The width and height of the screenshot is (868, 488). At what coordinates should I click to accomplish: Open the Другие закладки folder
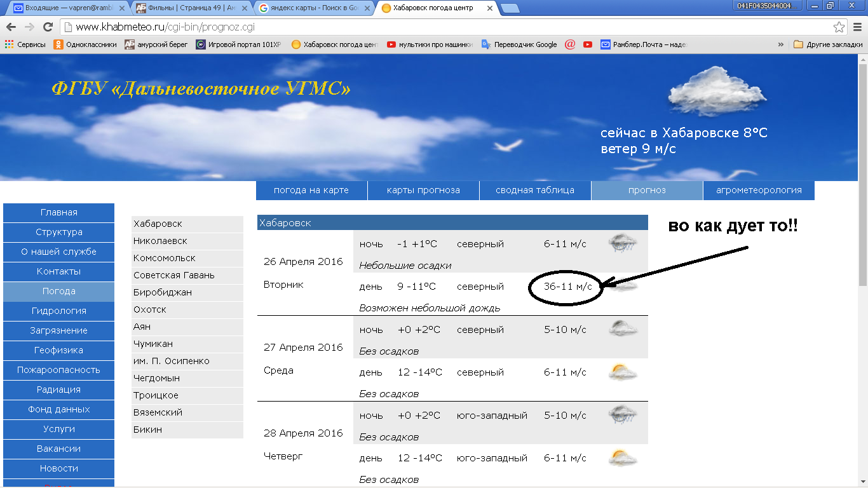click(x=828, y=44)
